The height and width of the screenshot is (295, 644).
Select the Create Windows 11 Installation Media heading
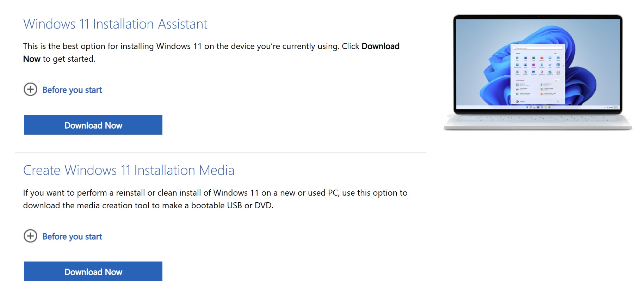point(129,170)
